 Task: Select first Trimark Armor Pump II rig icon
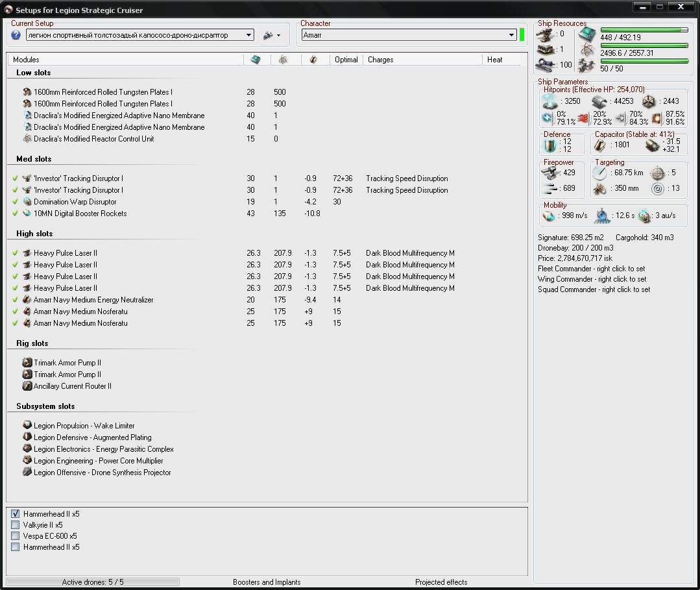(x=27, y=362)
